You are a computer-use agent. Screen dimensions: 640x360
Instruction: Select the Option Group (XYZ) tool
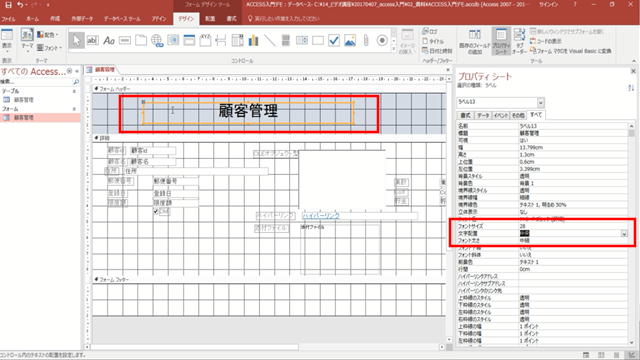[x=205, y=40]
